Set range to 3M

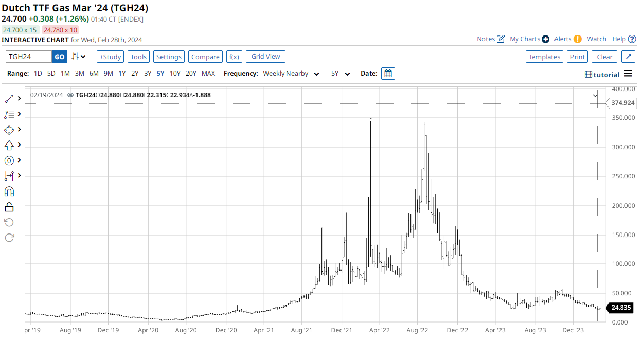pos(79,74)
